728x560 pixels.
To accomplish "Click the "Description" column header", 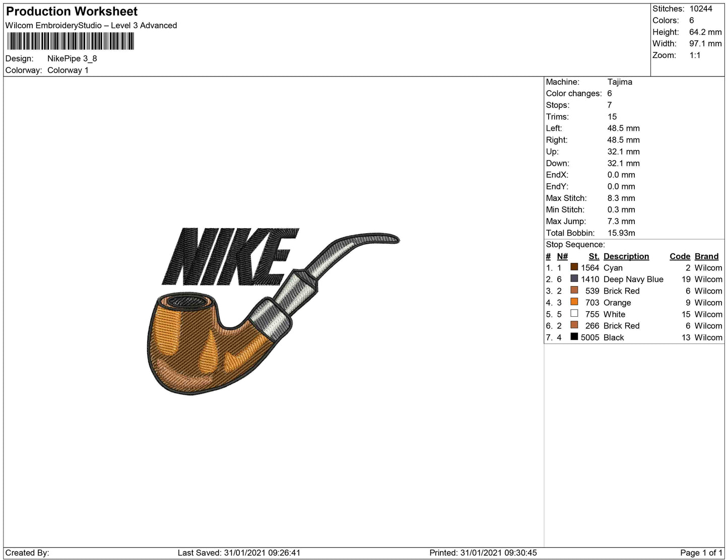I will [x=626, y=256].
